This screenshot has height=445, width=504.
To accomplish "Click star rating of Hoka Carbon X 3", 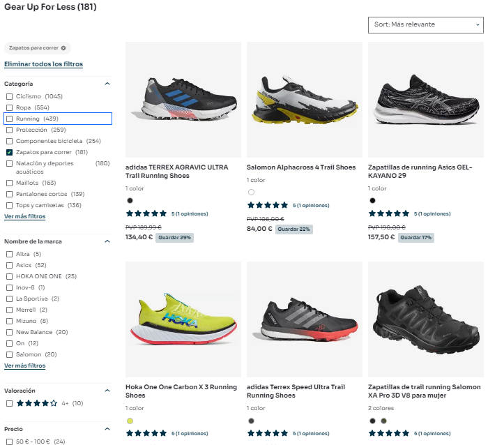I will [x=147, y=433].
